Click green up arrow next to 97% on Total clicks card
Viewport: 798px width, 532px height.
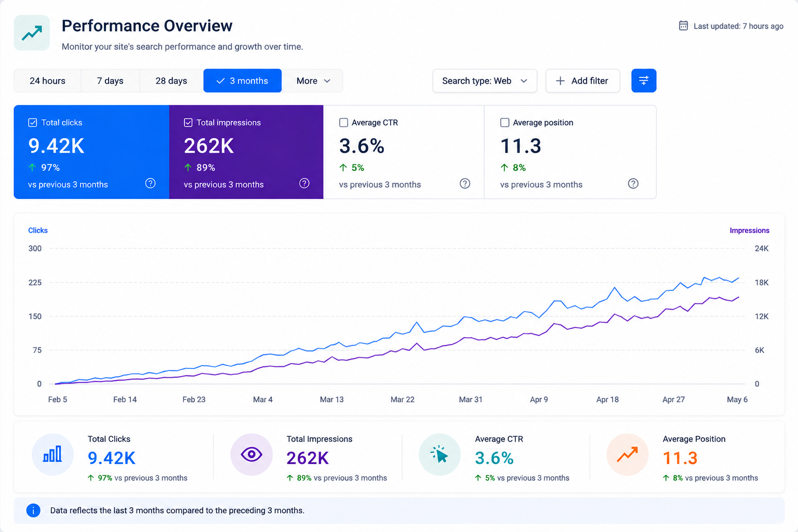click(32, 167)
